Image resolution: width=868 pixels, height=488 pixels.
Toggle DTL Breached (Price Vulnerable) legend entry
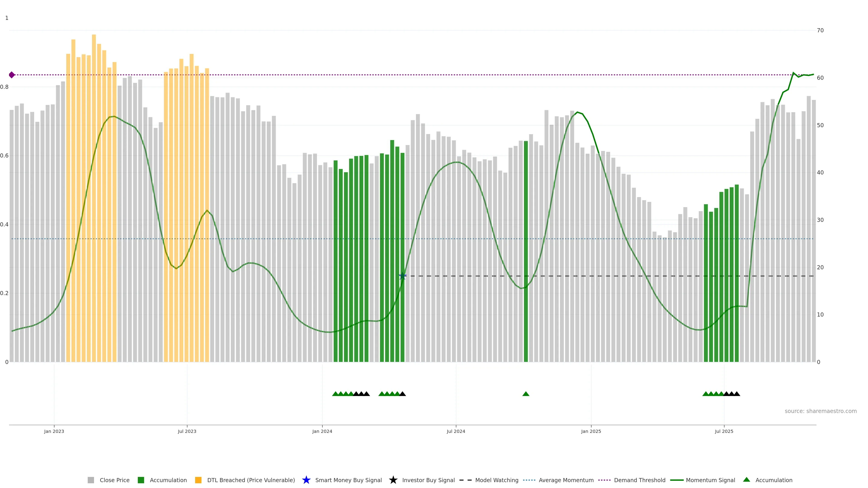[x=251, y=480]
